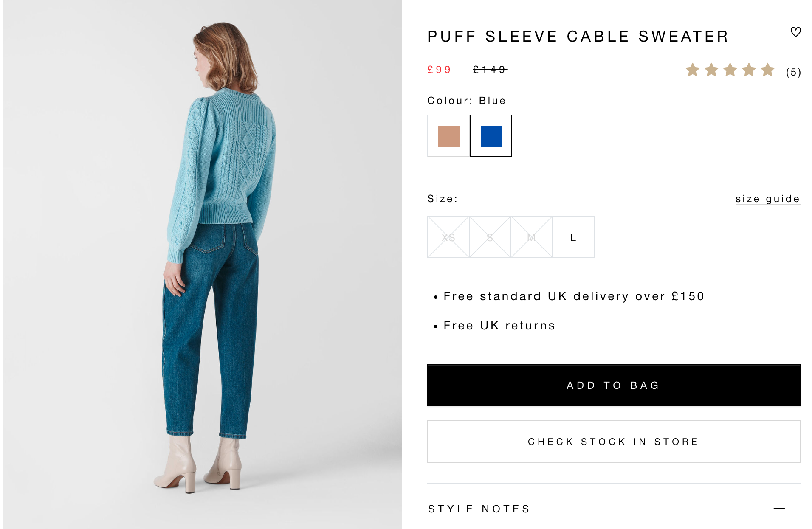
Task: Click the Style Notes heading
Action: (479, 509)
